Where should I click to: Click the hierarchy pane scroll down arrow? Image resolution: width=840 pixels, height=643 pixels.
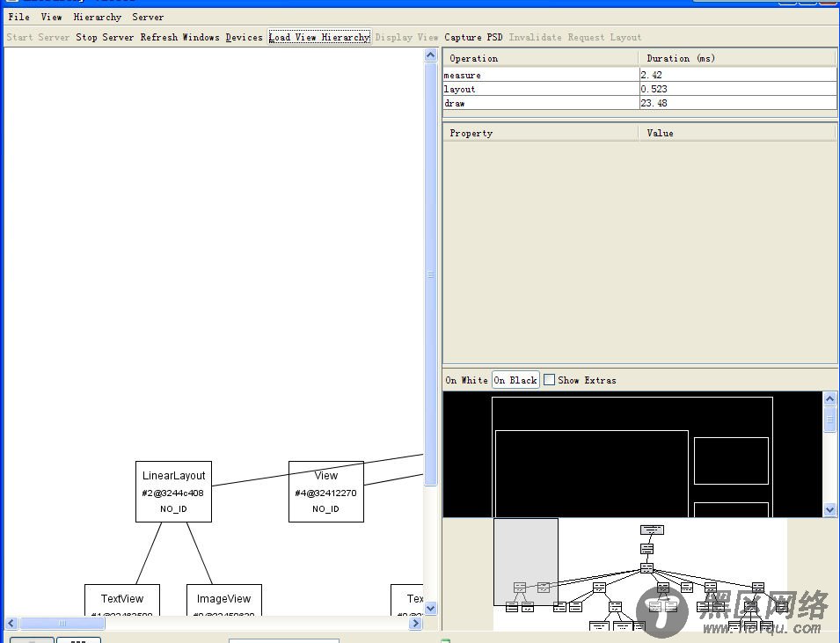tap(431, 608)
